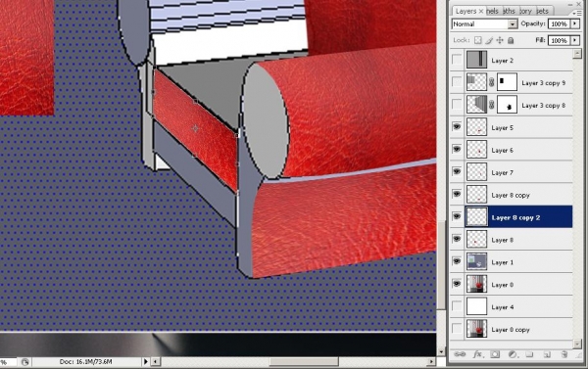Lock layer position

click(500, 40)
